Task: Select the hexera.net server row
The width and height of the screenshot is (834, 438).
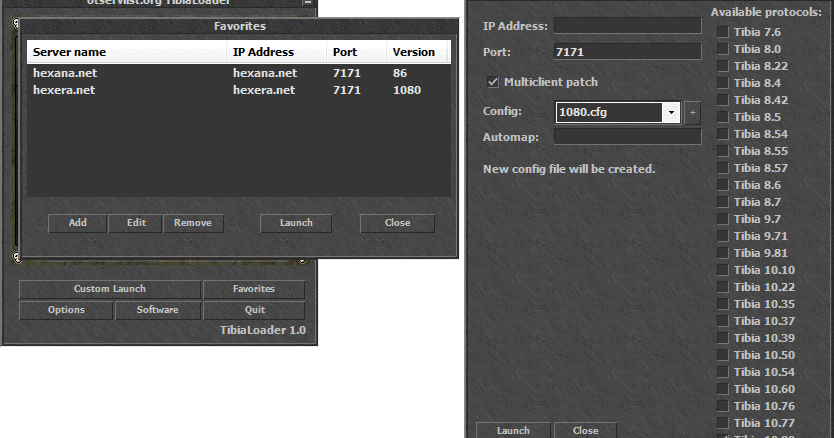Action: pyautogui.click(x=239, y=90)
